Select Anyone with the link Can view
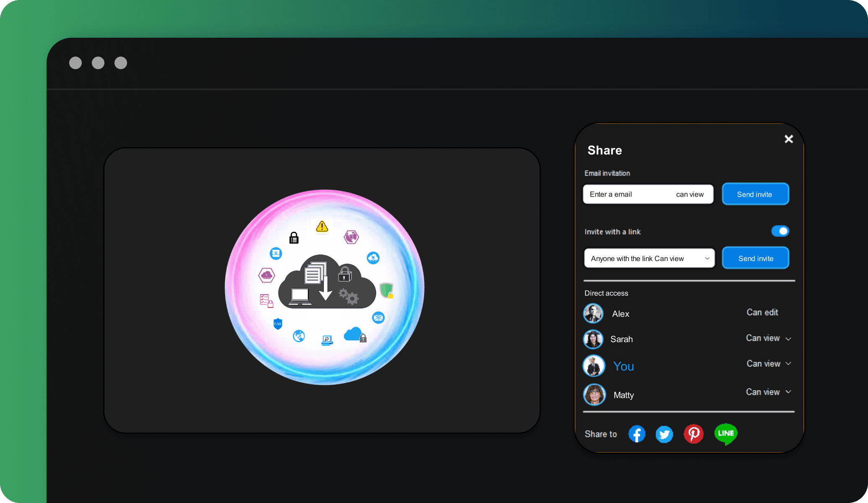The image size is (868, 503). (649, 258)
